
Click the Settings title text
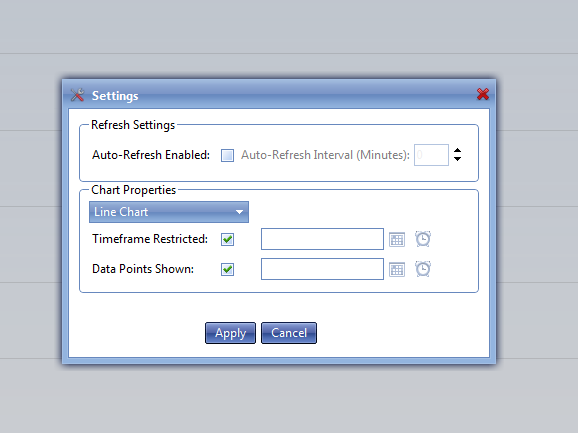click(115, 96)
